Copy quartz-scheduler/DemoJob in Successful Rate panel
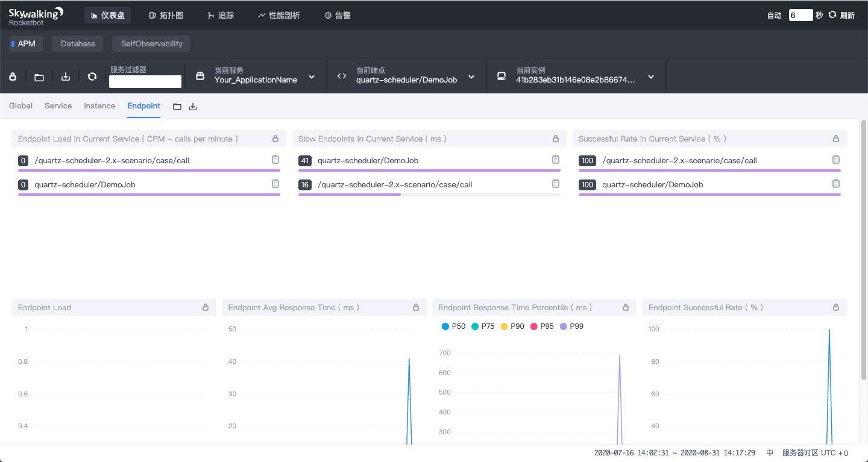 (x=836, y=184)
